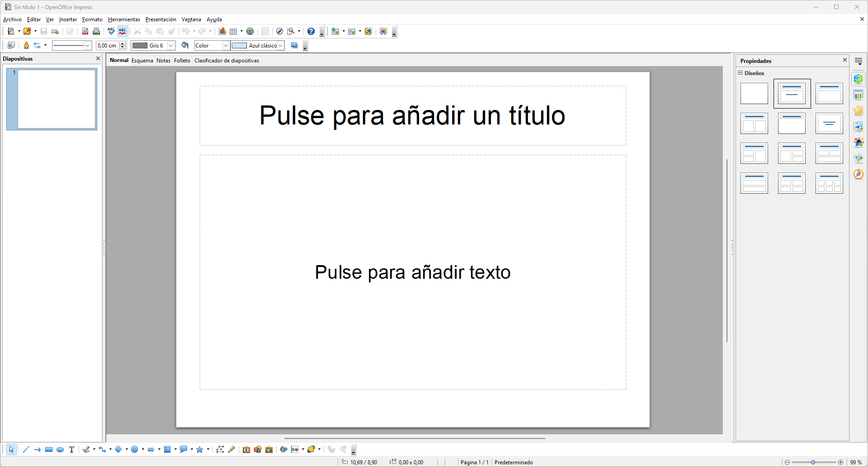Open the Hyperlink globe icon
This screenshot has height=467, width=868.
(250, 31)
